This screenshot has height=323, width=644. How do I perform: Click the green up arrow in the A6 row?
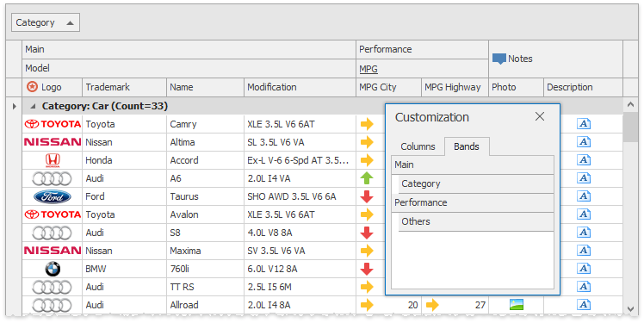click(367, 178)
